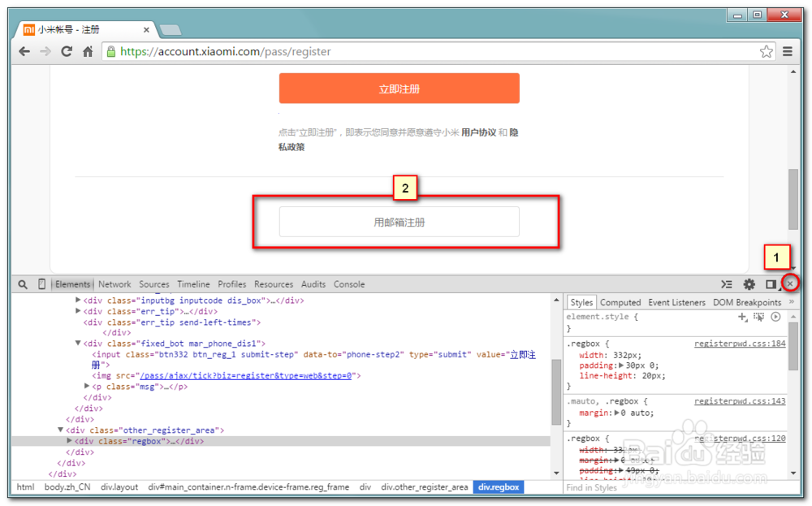Click the page vertical scrollbar thumb
The height and width of the screenshot is (506, 812).
click(793, 199)
